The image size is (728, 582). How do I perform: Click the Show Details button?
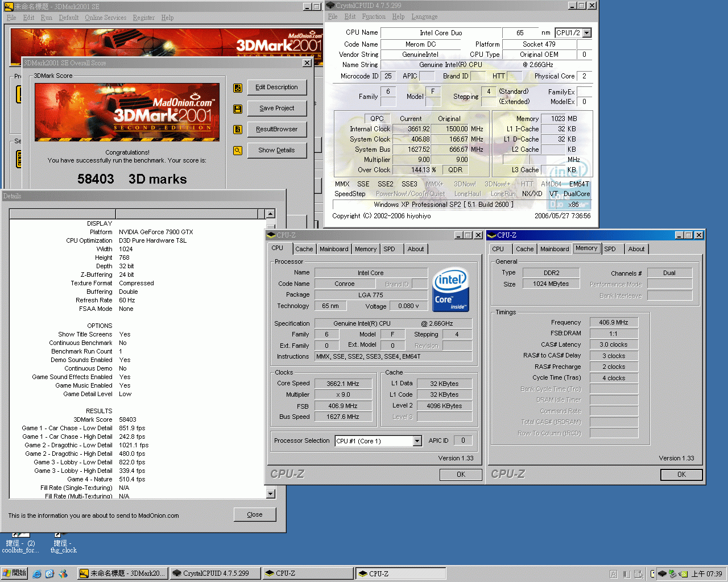click(277, 151)
